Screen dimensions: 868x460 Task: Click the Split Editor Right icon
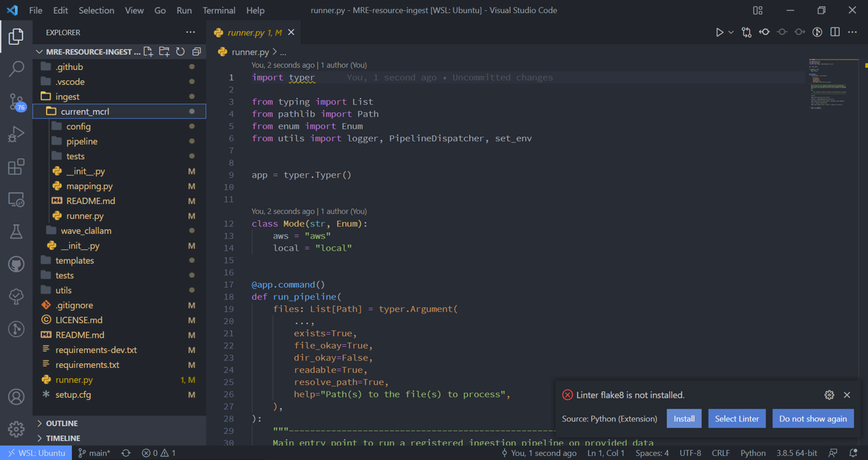pyautogui.click(x=835, y=33)
